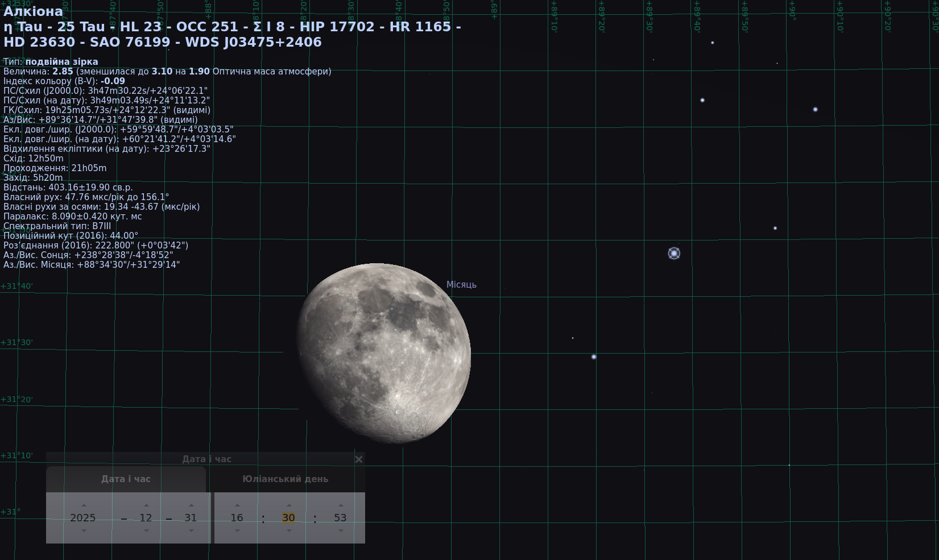Decrease the hour value 16 with down arrow
The image size is (939, 560).
tap(237, 530)
